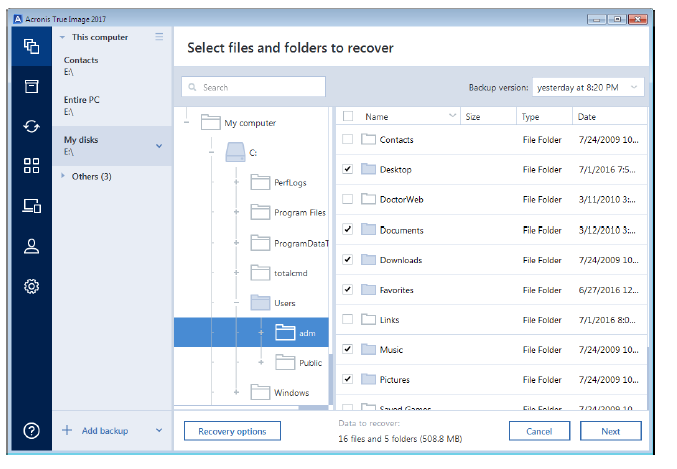Screen dimensions: 677x469
Task: Uncheck the Music folder checkbox
Action: (x=348, y=349)
